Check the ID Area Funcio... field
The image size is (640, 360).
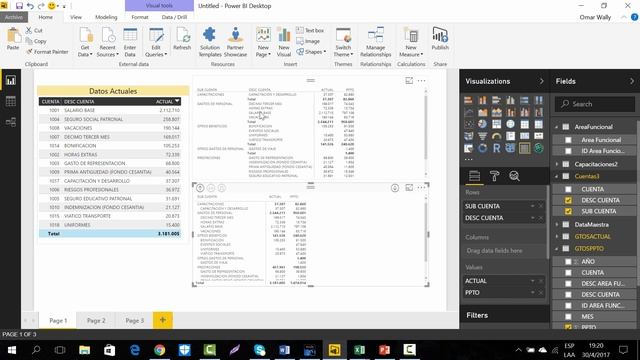[x=568, y=151]
